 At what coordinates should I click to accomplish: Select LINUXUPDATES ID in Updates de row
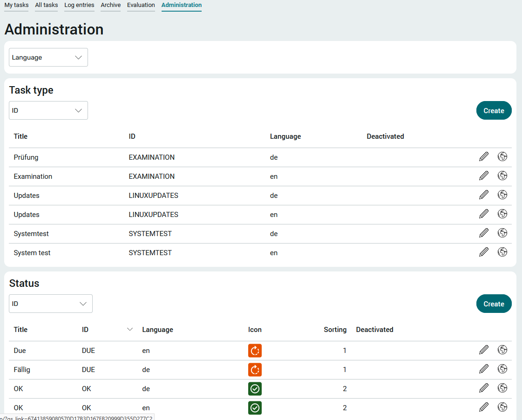(154, 196)
